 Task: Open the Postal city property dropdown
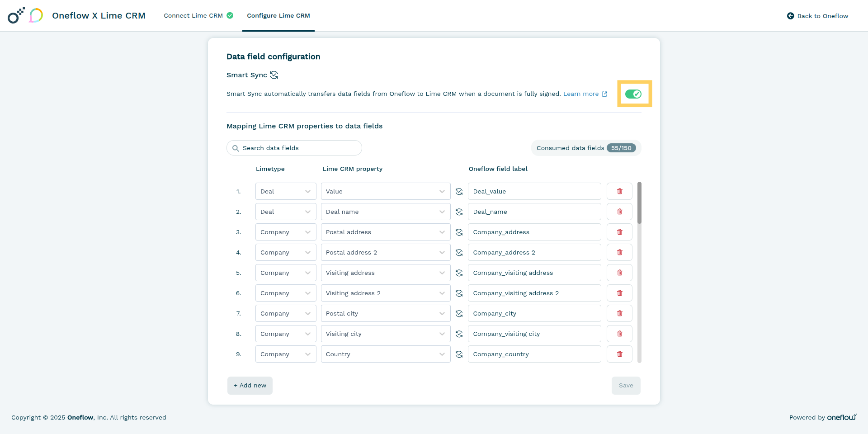[386, 313]
